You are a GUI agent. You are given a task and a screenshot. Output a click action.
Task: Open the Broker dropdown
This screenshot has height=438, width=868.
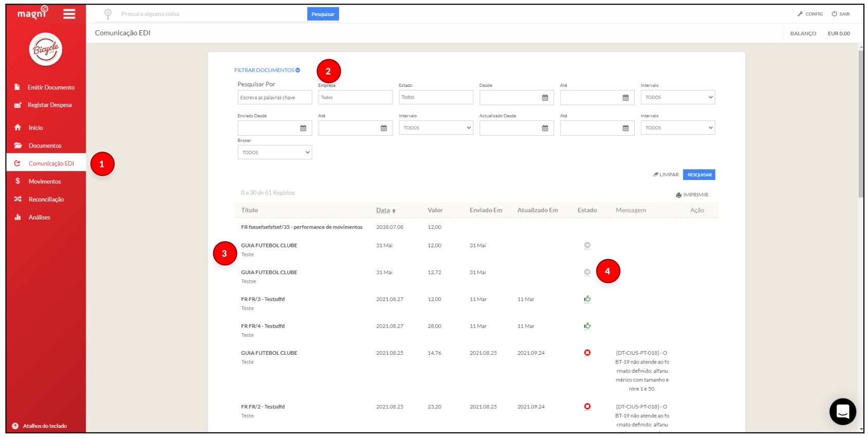(274, 152)
